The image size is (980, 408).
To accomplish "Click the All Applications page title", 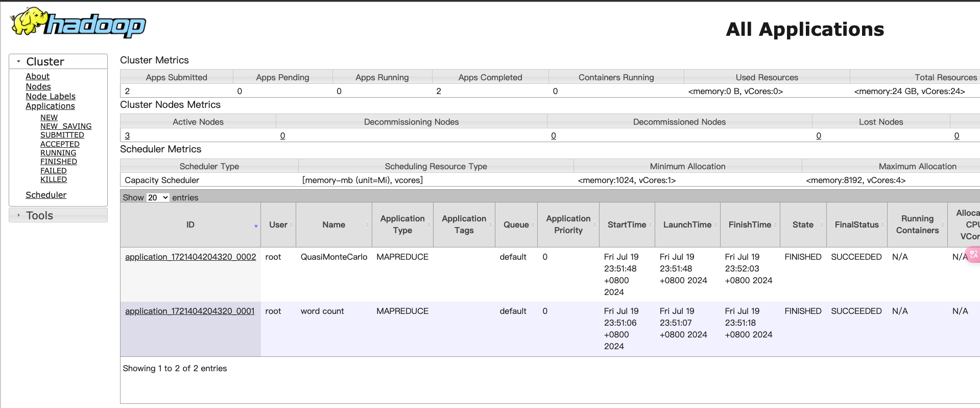I will 805,29.
